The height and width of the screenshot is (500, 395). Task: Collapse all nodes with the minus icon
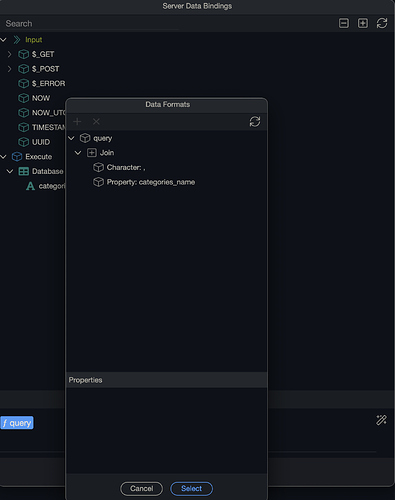[344, 23]
